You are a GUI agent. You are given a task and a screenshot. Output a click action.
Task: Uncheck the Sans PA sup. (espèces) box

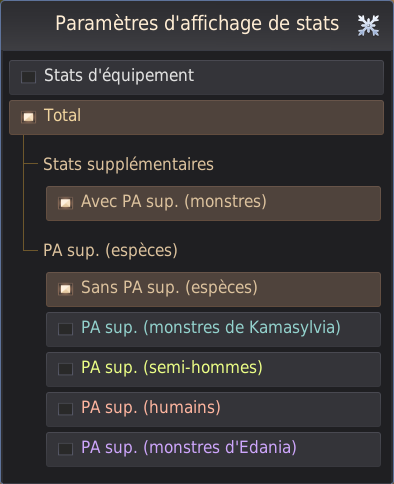pos(65,289)
